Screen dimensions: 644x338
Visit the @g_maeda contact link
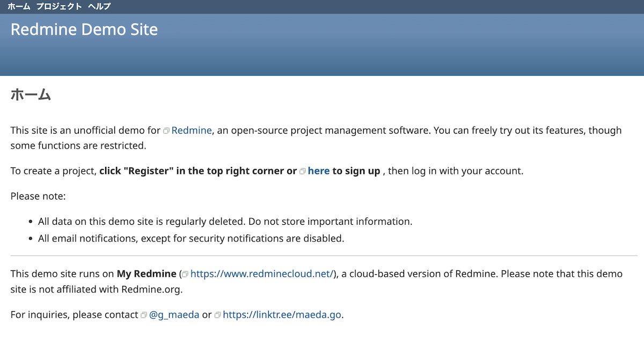point(174,315)
